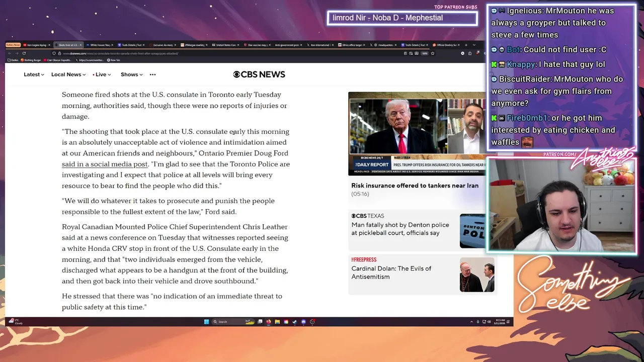The width and height of the screenshot is (644, 362).
Task: Click the Dailies bookmark folder
Action: pyautogui.click(x=13, y=60)
